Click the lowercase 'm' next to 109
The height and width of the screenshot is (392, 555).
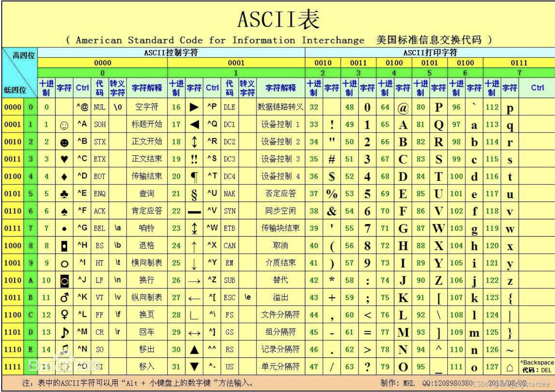point(474,333)
